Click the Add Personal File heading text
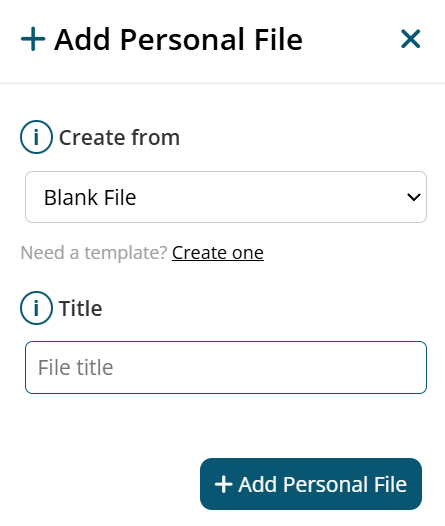The width and height of the screenshot is (445, 526). pyautogui.click(x=178, y=40)
